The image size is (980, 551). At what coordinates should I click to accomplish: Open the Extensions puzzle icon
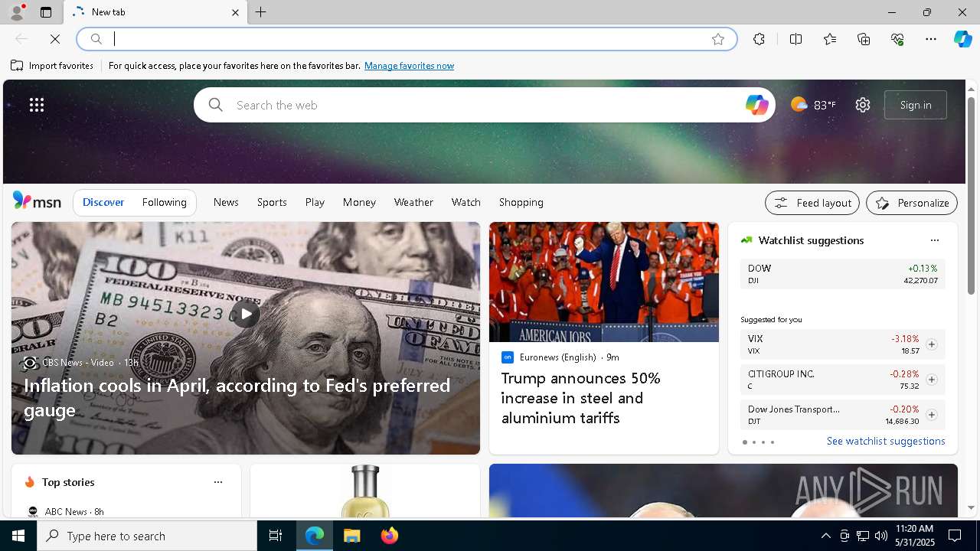759,39
